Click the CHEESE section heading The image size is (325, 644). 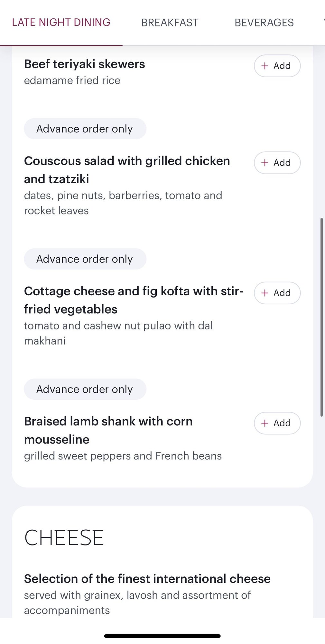64,538
